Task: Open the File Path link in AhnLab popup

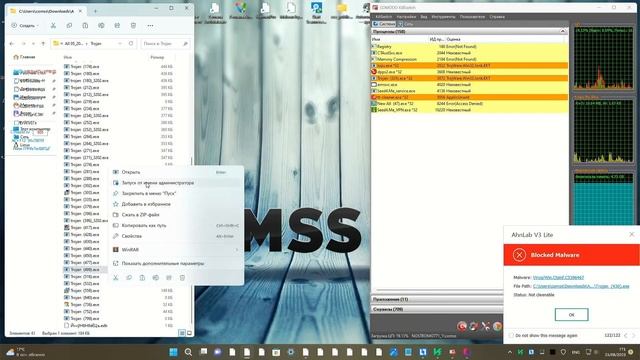Action: tap(581, 286)
